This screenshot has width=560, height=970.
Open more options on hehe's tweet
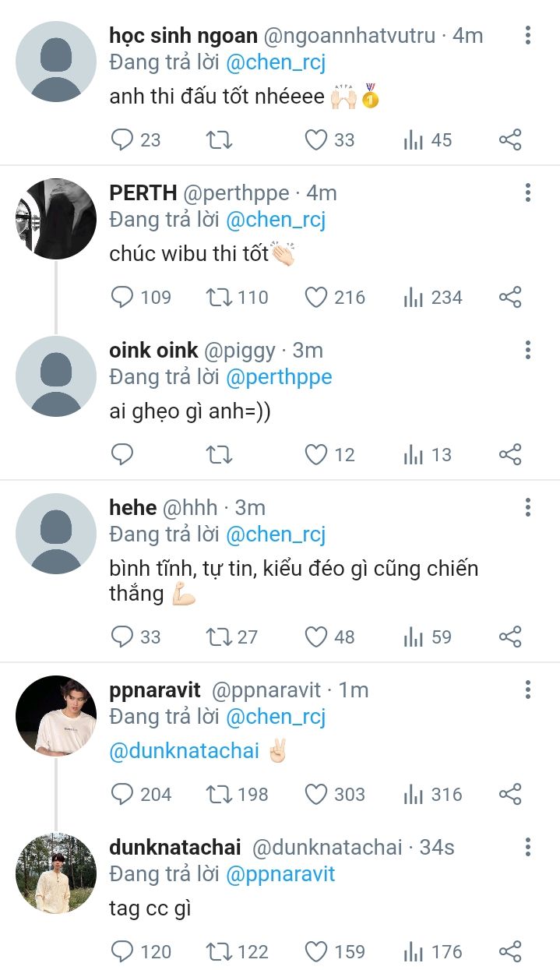528,508
